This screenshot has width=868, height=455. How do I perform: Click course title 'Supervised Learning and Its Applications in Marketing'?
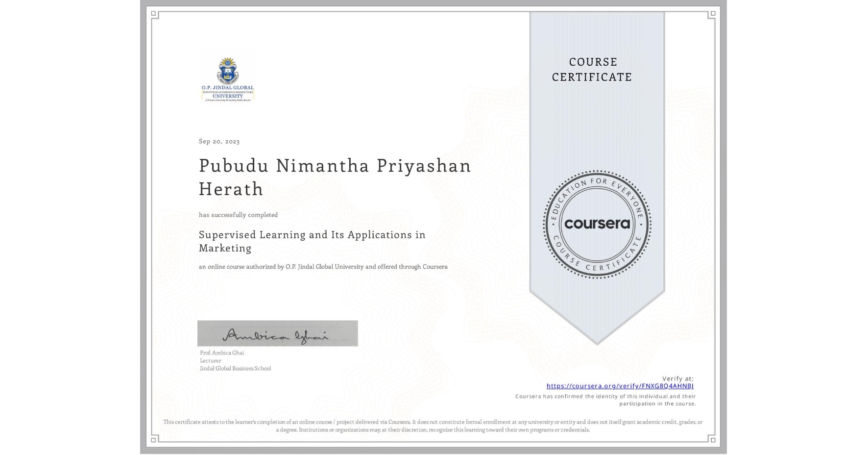click(x=312, y=241)
